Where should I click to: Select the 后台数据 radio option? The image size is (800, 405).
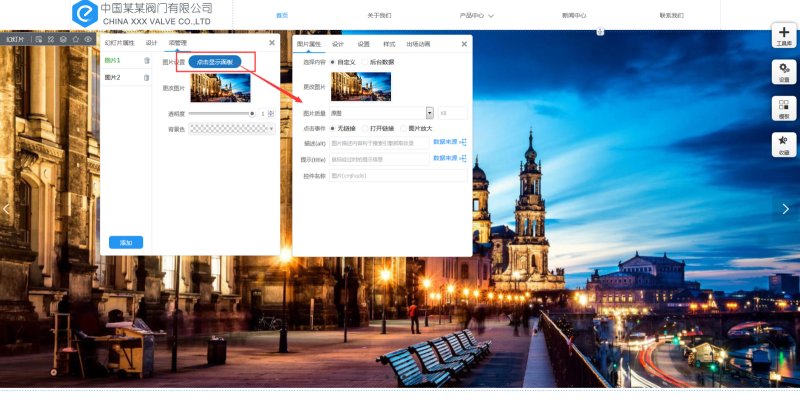pos(364,61)
